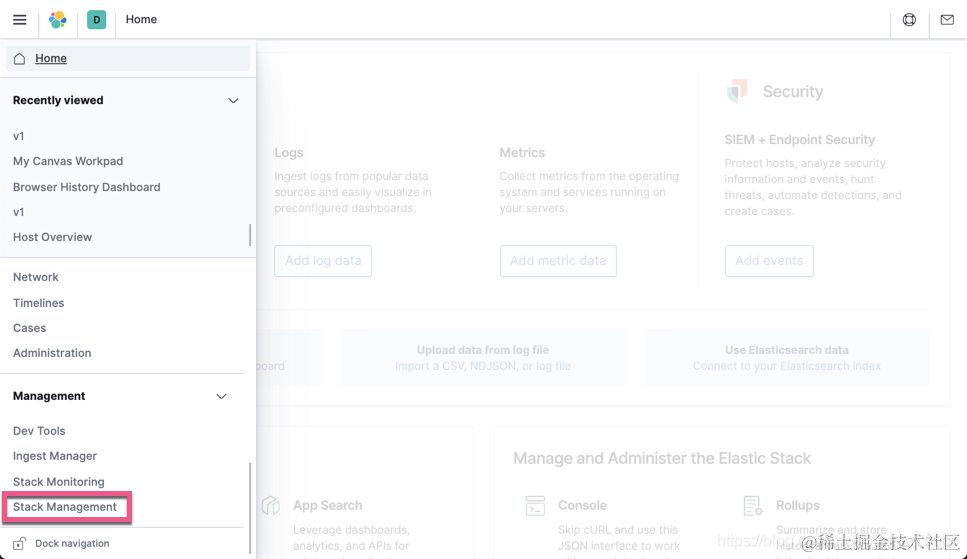Click Dock navigation

(x=72, y=544)
